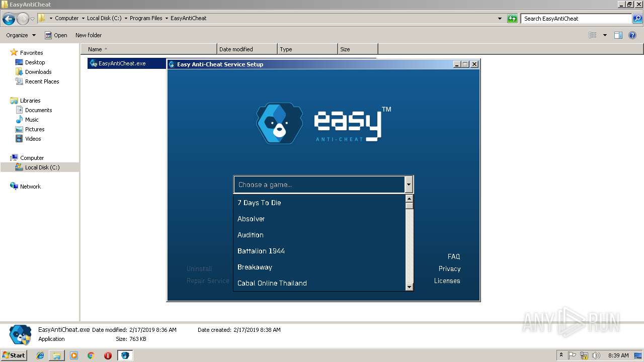Select Computer in navigation pane
The width and height of the screenshot is (644, 362).
coord(32,158)
